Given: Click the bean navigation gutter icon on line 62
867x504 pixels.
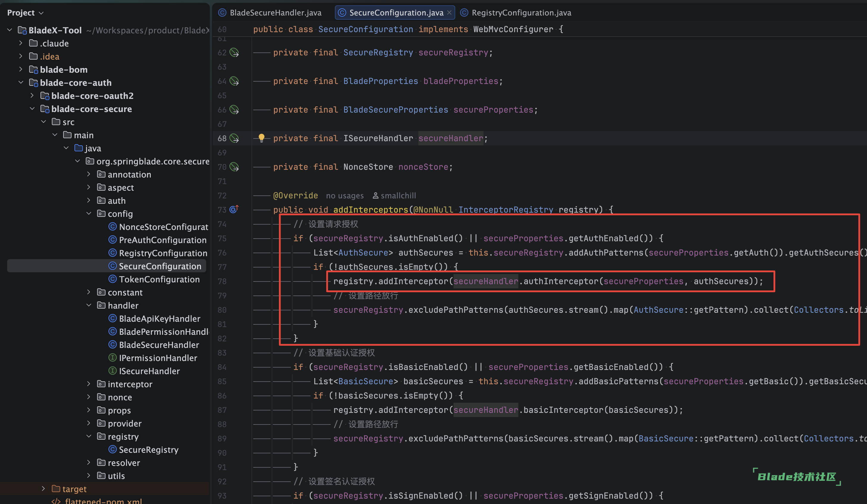Looking at the screenshot, I should (x=234, y=53).
